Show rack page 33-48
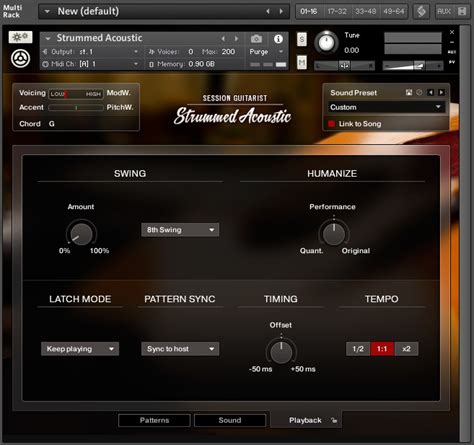 (365, 11)
